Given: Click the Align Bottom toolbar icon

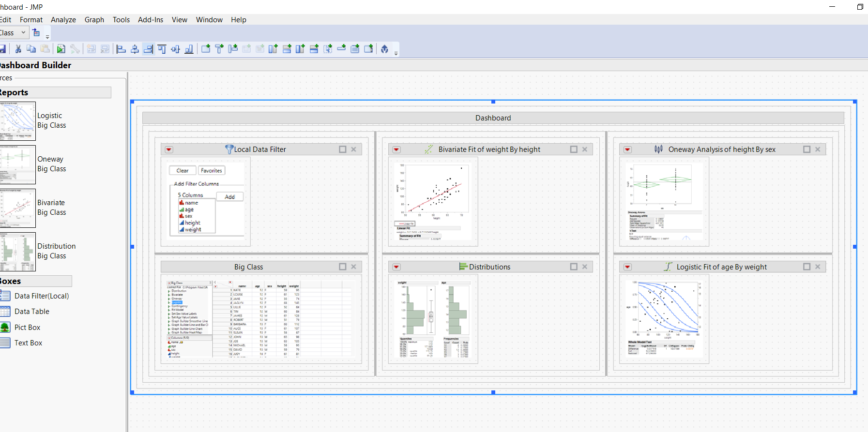Looking at the screenshot, I should (x=189, y=49).
